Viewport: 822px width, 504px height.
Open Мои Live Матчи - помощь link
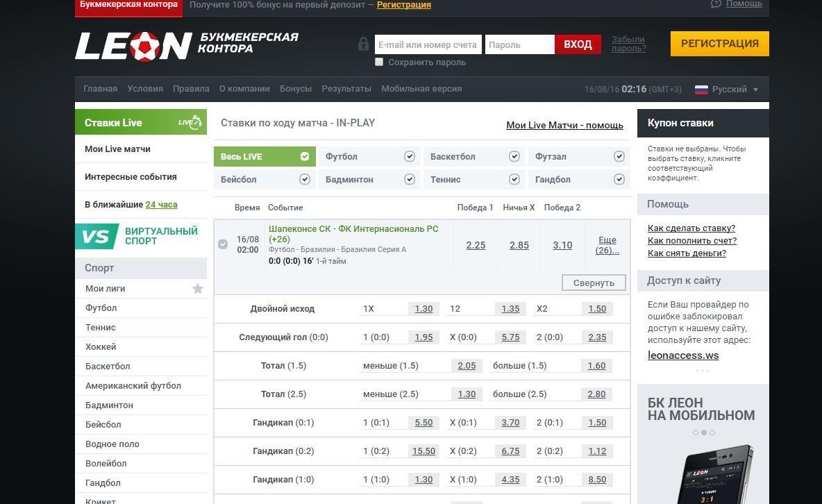[564, 126]
